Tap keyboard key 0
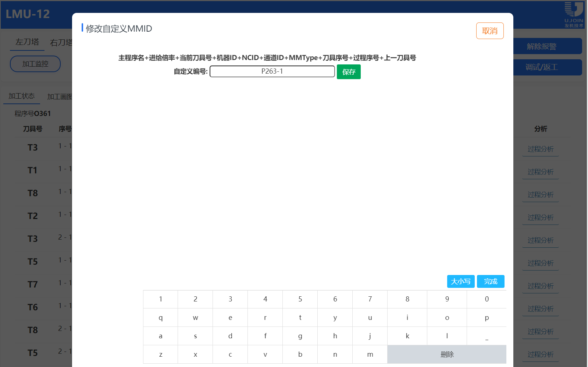Viewport: 588px width, 367px height. [x=487, y=299]
